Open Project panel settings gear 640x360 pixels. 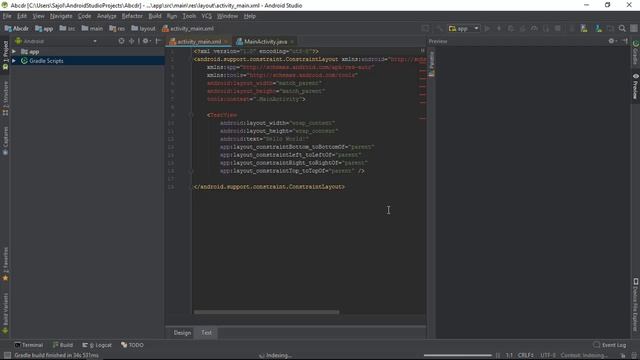(146, 41)
